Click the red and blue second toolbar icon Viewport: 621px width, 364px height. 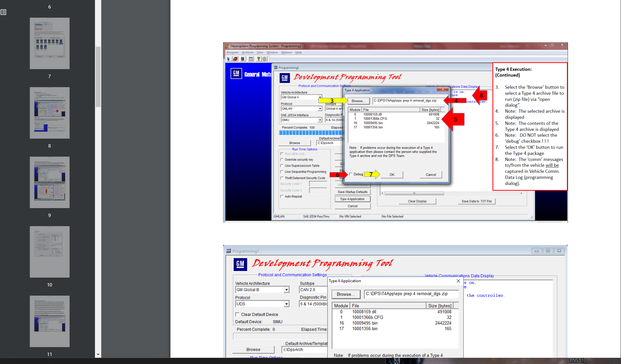point(235,59)
